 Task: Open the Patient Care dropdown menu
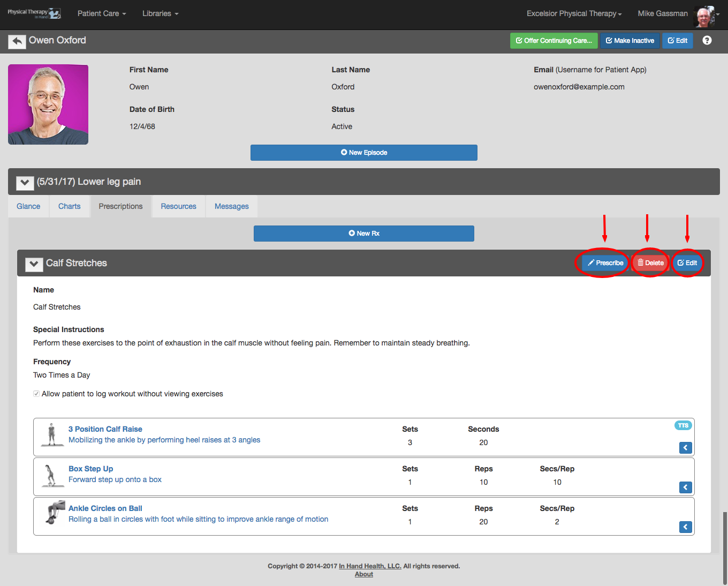pyautogui.click(x=102, y=13)
